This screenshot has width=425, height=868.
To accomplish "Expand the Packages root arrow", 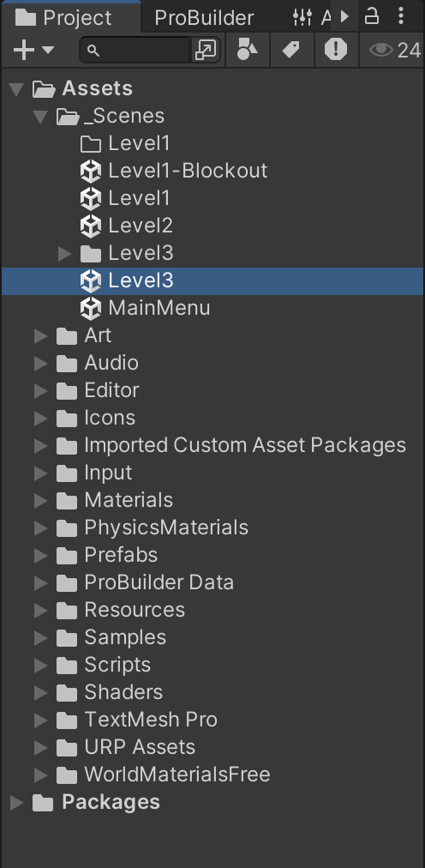I will pyautogui.click(x=17, y=803).
